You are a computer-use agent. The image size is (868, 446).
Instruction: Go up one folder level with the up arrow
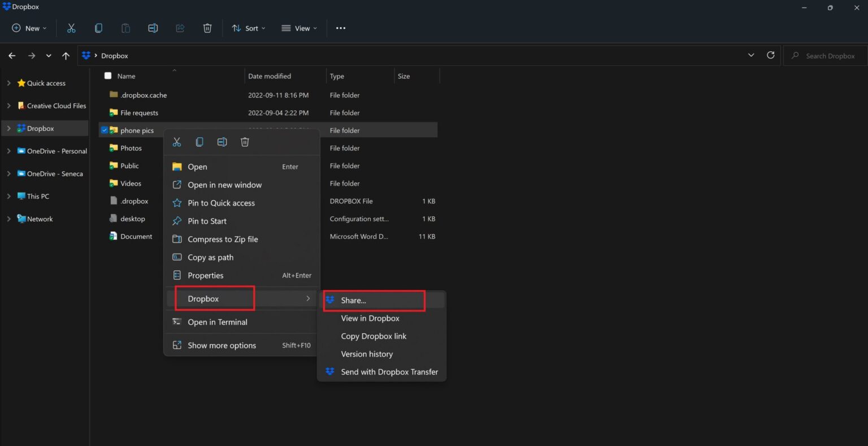(66, 56)
